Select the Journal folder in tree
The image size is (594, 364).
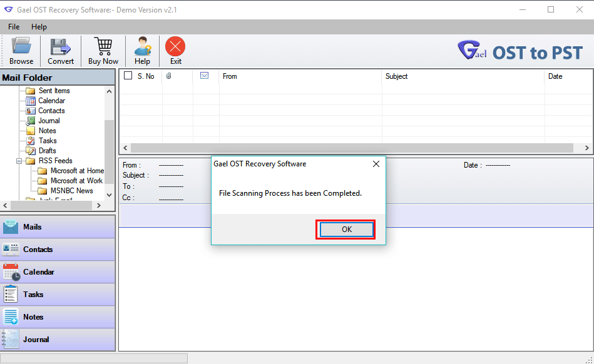pos(49,121)
